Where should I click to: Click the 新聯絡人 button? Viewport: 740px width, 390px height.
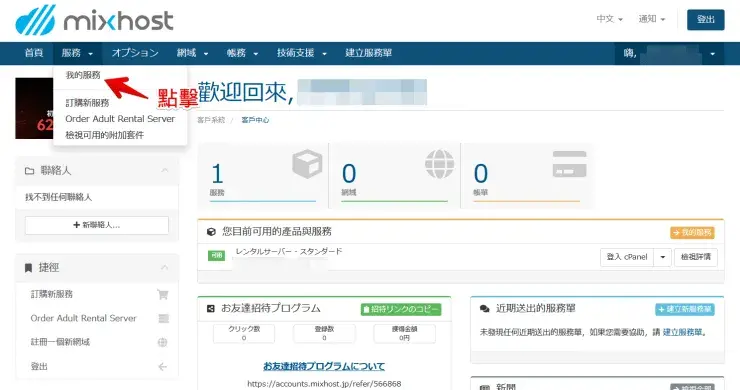pos(97,225)
